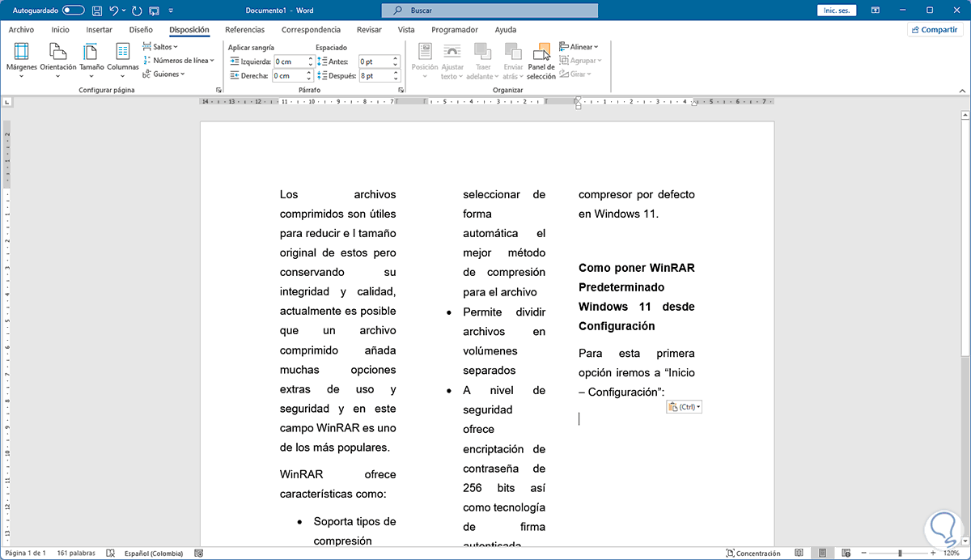The height and width of the screenshot is (560, 971).
Task: Switch to the Revisar tab
Action: pos(369,29)
